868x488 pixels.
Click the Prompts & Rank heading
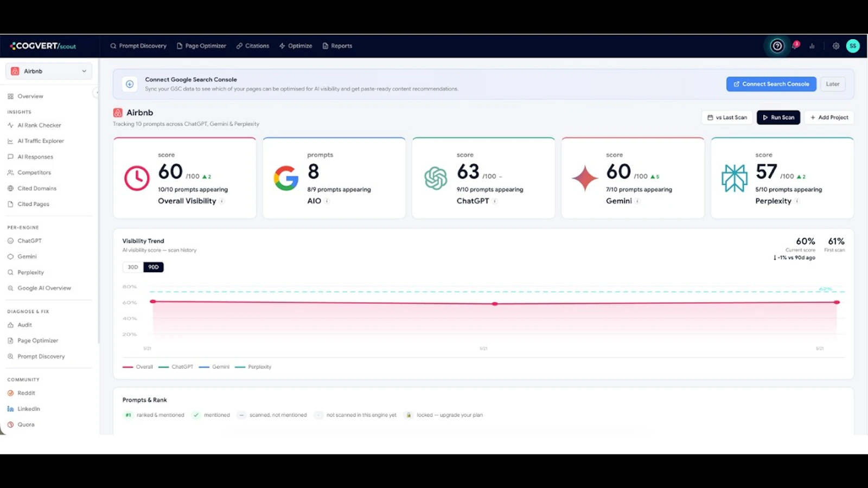(x=145, y=400)
